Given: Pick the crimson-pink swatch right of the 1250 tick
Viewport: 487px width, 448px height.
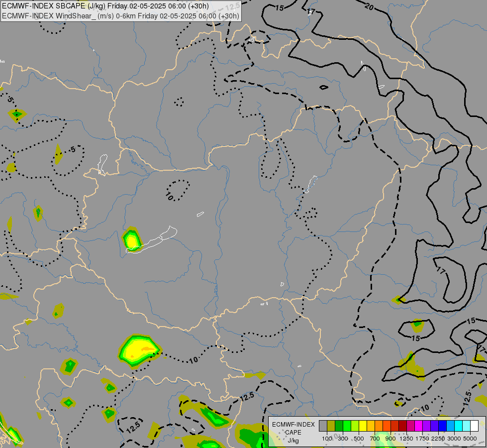Looking at the screenshot, I should point(410,426).
